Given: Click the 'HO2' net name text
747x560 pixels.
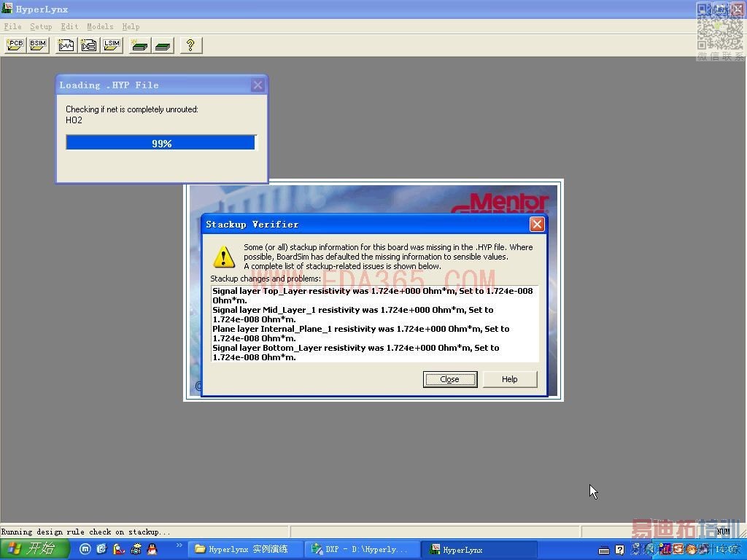Looking at the screenshot, I should click(74, 120).
